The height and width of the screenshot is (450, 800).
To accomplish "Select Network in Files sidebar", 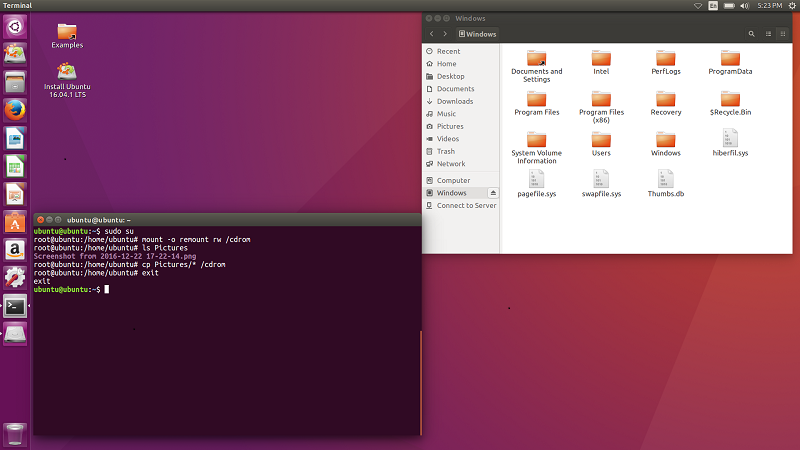I will click(x=461, y=164).
